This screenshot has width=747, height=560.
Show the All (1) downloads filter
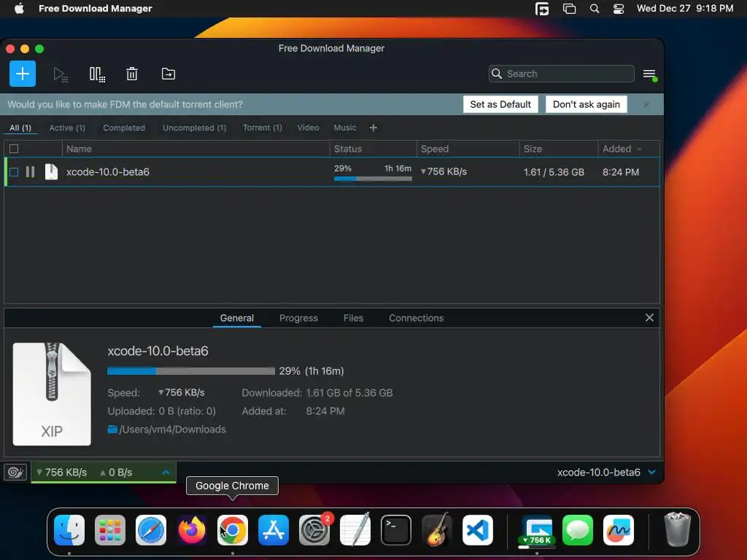click(20, 128)
